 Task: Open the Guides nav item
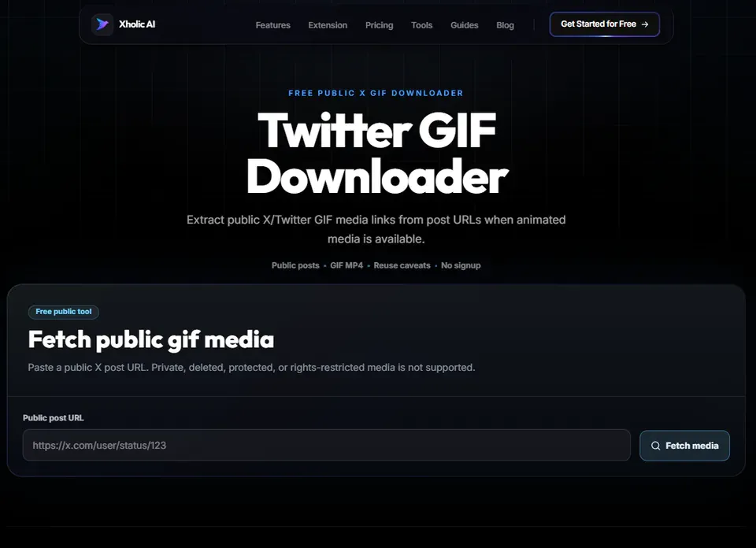(465, 25)
